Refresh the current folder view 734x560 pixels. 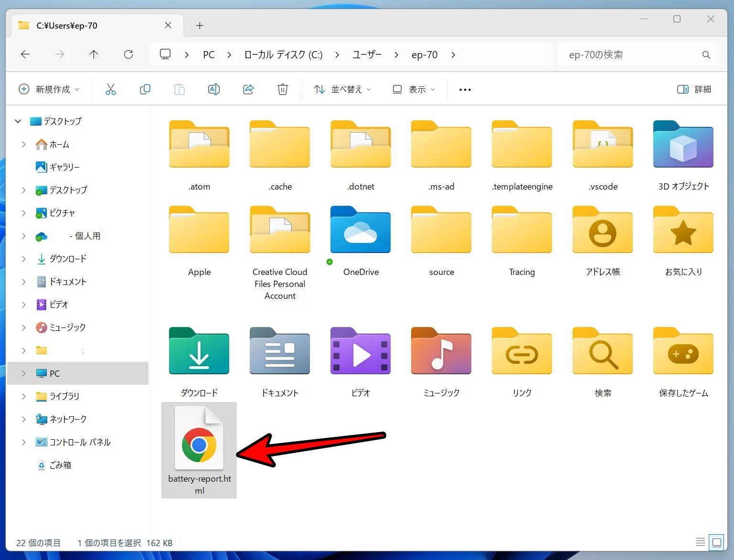(128, 54)
